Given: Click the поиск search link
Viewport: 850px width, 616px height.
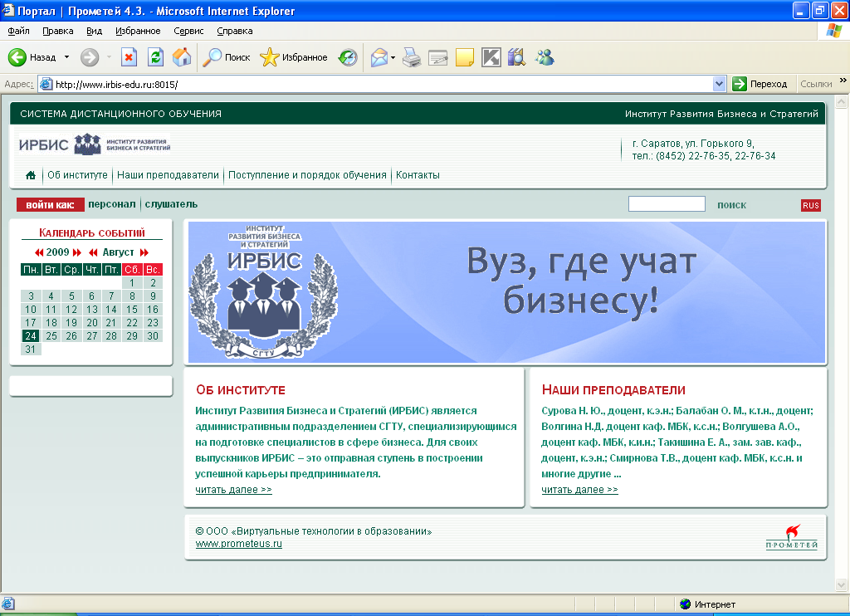Looking at the screenshot, I should [x=732, y=205].
